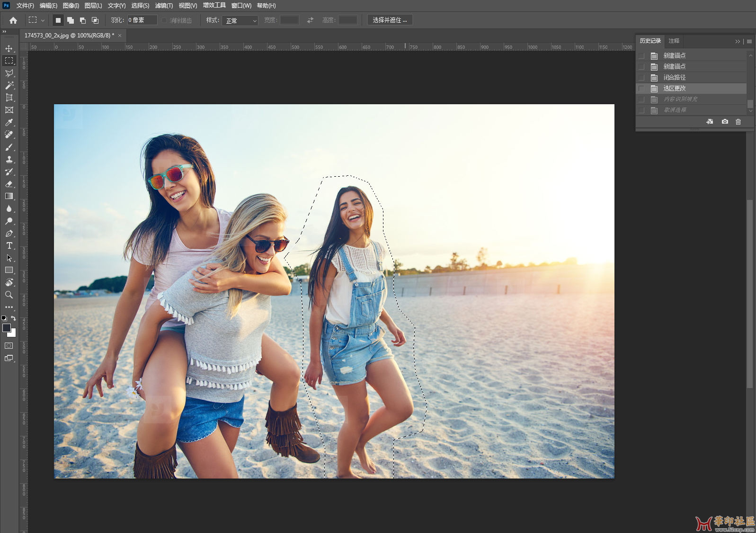Select the Spot Healing Brush tool
This screenshot has height=533, width=756.
pyautogui.click(x=9, y=135)
